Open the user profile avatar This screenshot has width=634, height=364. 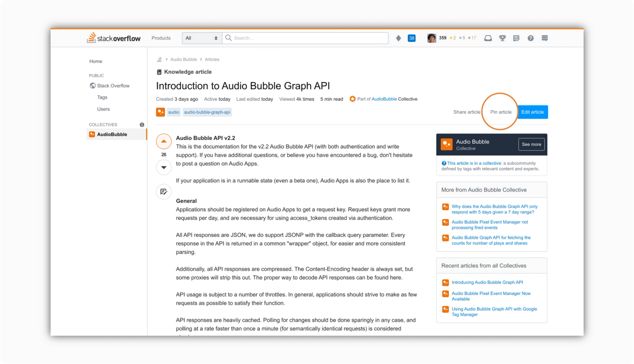(x=431, y=38)
